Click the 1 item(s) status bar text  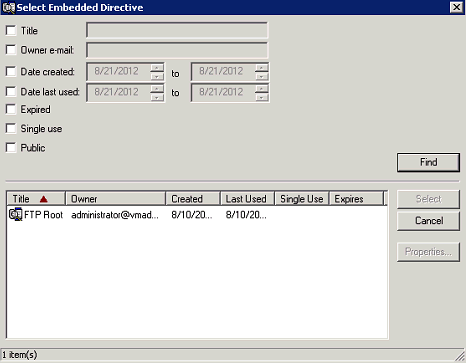pos(19,355)
